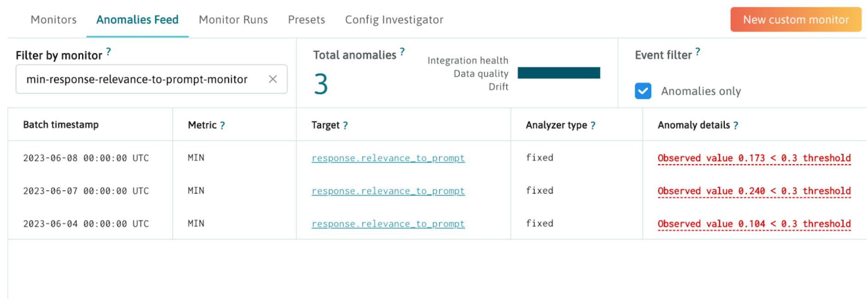Click inside the monitor filter input field

[x=138, y=79]
